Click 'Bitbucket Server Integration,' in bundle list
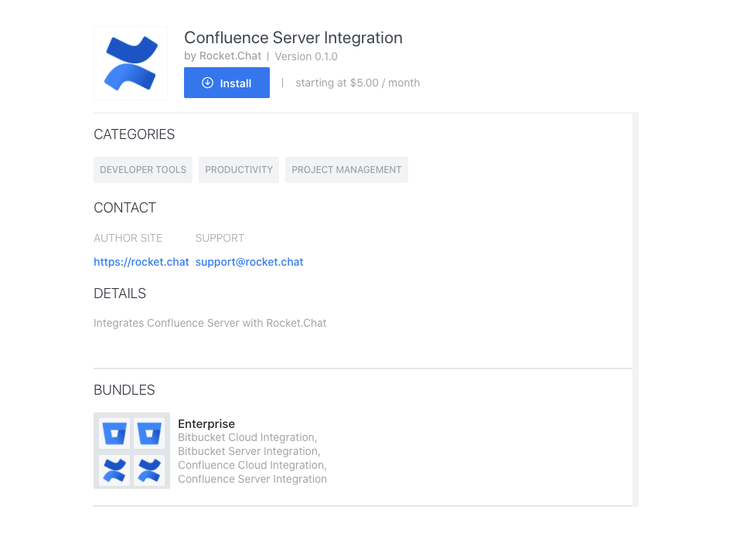Screen dimensions: 753x560 [249, 452]
